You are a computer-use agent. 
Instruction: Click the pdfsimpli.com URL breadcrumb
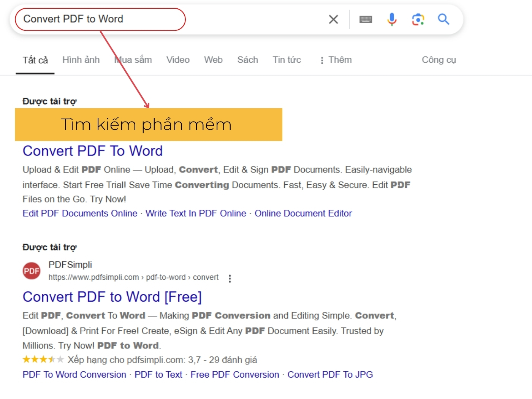[133, 277]
